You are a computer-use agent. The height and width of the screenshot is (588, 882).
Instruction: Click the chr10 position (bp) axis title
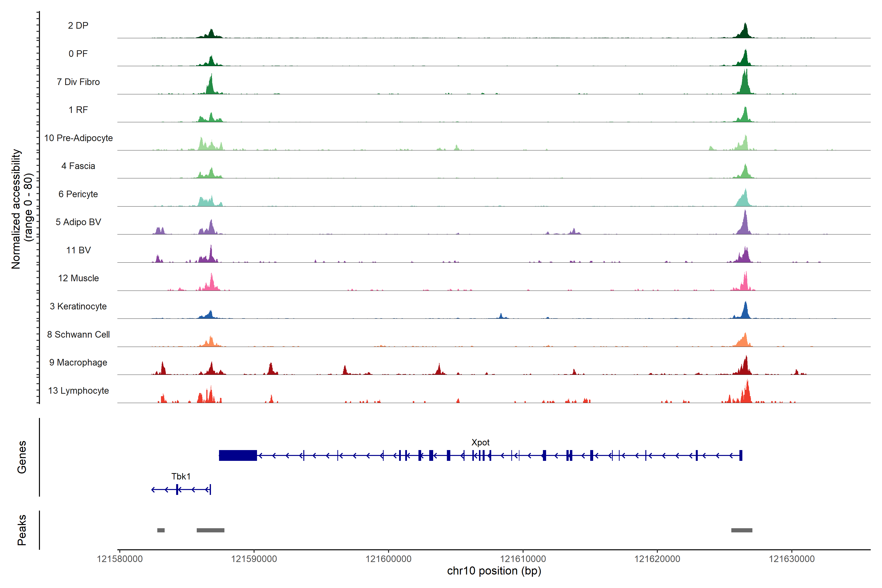[x=494, y=571]
